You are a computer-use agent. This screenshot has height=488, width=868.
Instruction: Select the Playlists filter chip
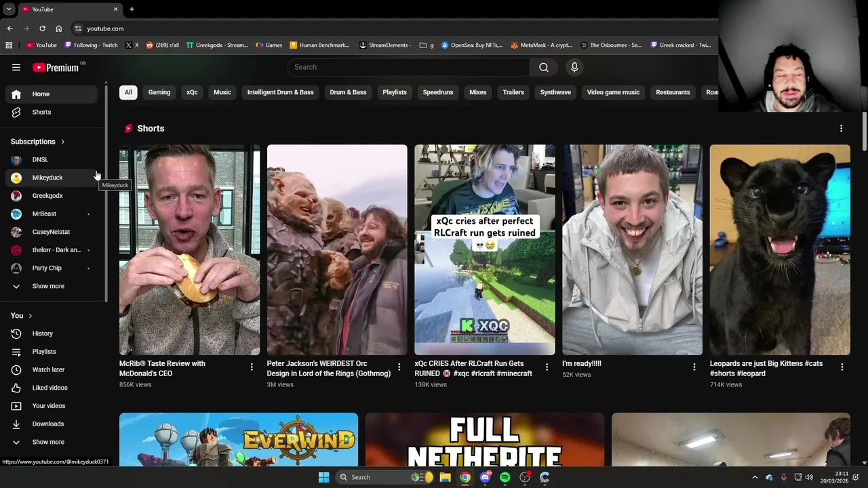tap(395, 92)
